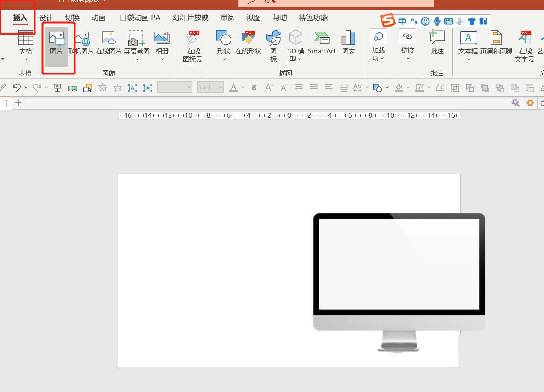Open the 幻灯片放映 slideshow tab
Image resolution: width=544 pixels, height=392 pixels.
(190, 18)
